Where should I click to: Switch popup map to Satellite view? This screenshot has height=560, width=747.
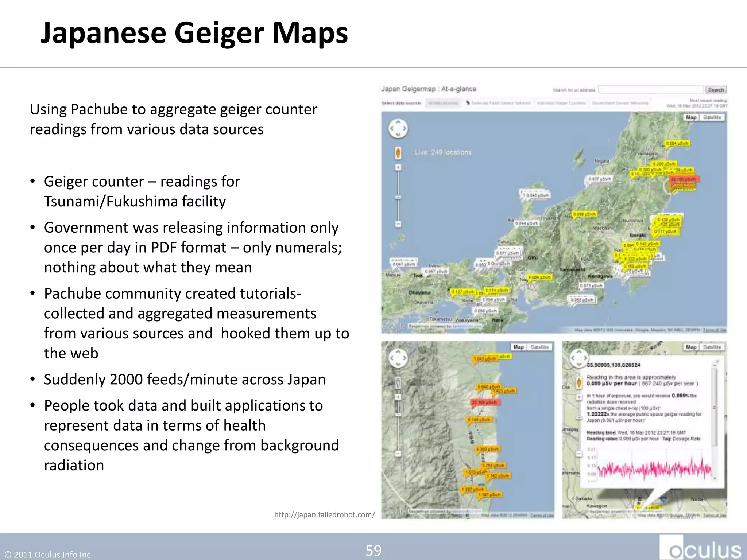click(x=712, y=347)
